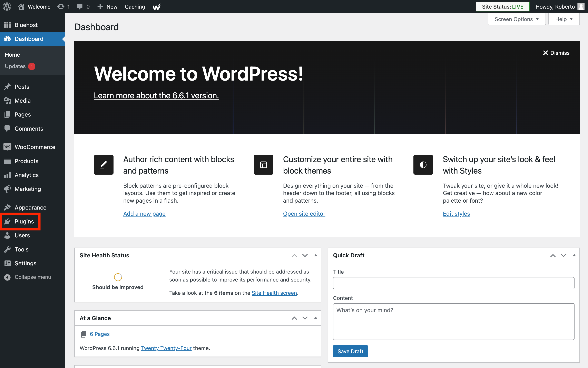Move Site Health Status panel down

click(305, 255)
